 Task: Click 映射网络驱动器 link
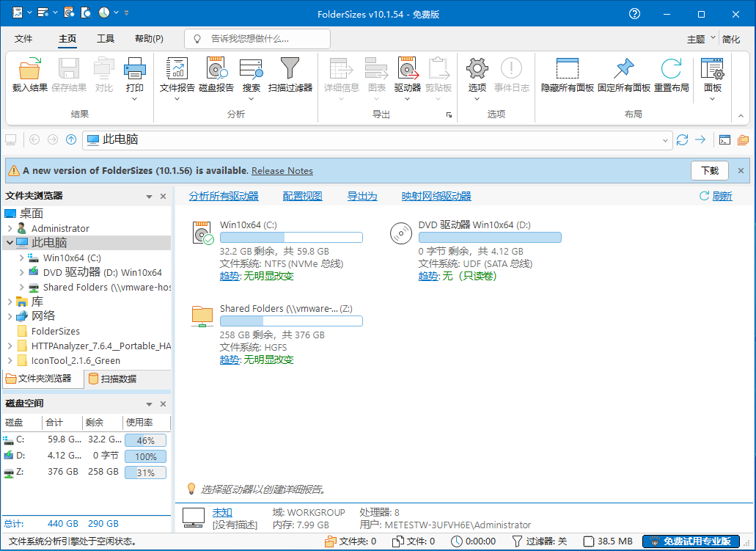click(x=436, y=196)
